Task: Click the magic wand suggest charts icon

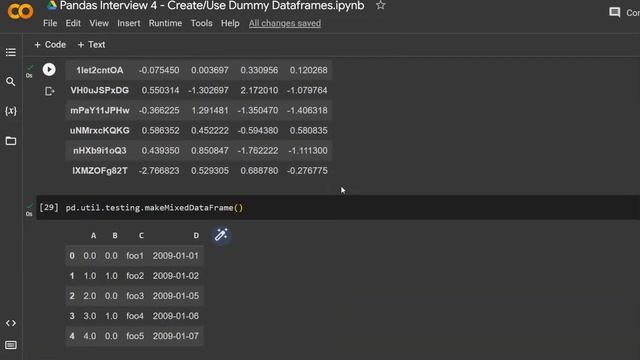Action: [x=221, y=235]
